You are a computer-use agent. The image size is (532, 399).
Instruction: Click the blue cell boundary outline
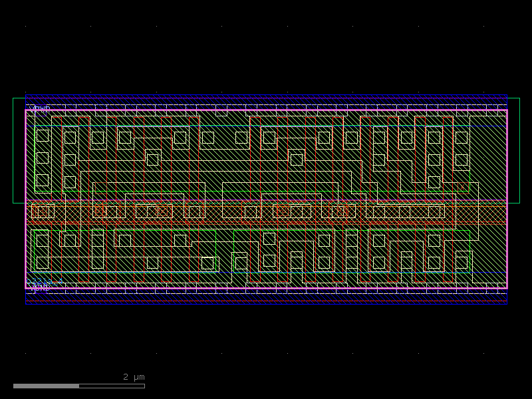point(266,94)
